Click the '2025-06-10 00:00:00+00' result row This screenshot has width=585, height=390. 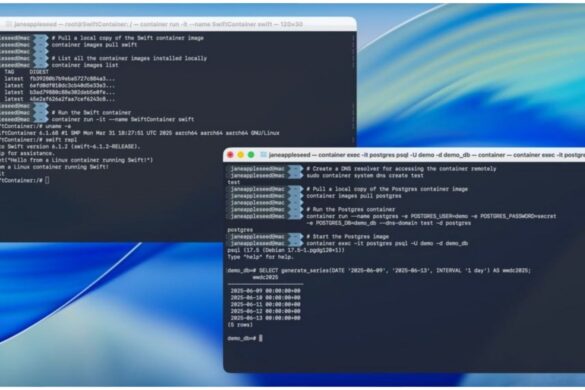(x=265, y=298)
